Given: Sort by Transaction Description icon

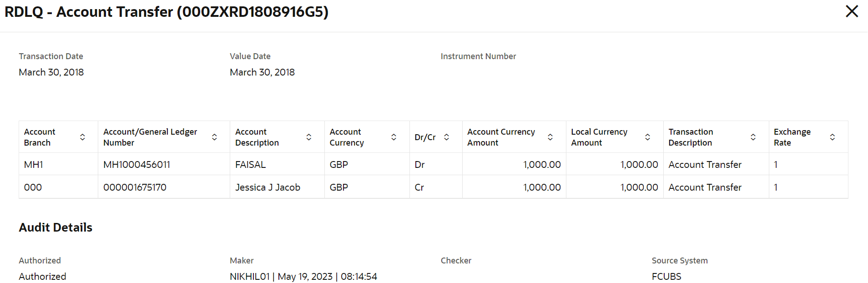Looking at the screenshot, I should pos(753,137).
